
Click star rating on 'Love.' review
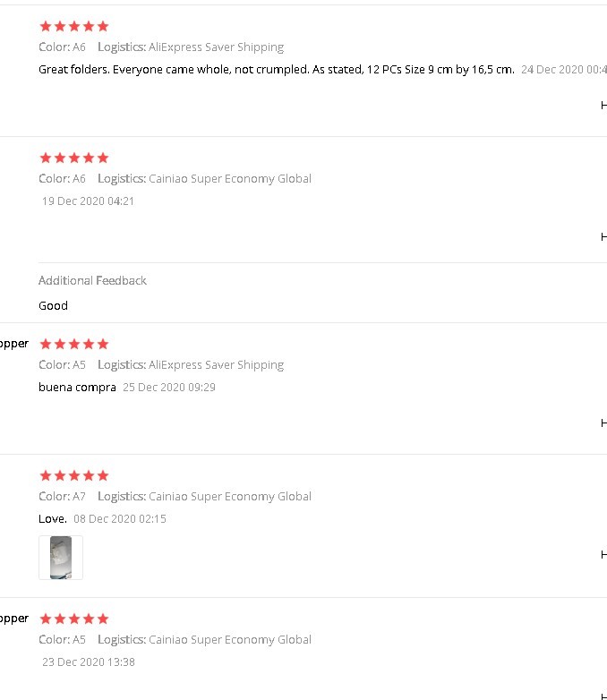click(73, 475)
